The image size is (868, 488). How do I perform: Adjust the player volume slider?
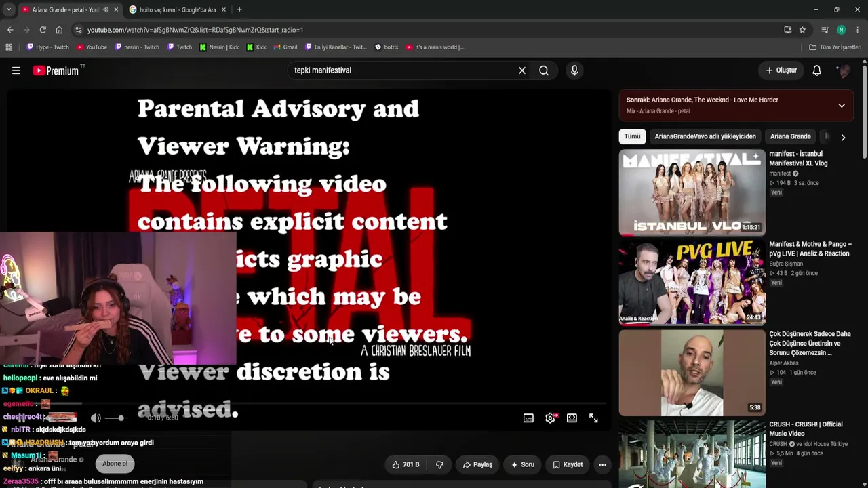115,418
